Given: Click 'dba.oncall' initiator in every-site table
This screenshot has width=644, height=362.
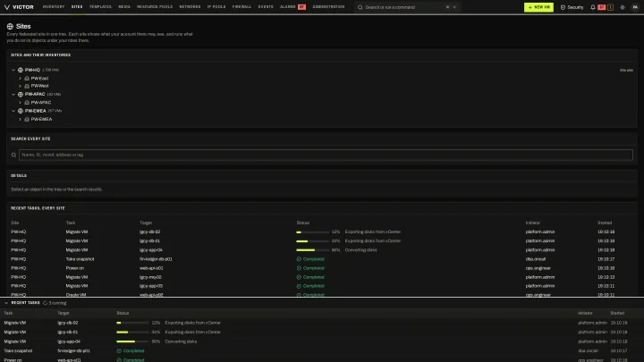Looking at the screenshot, I should pyautogui.click(x=536, y=259).
